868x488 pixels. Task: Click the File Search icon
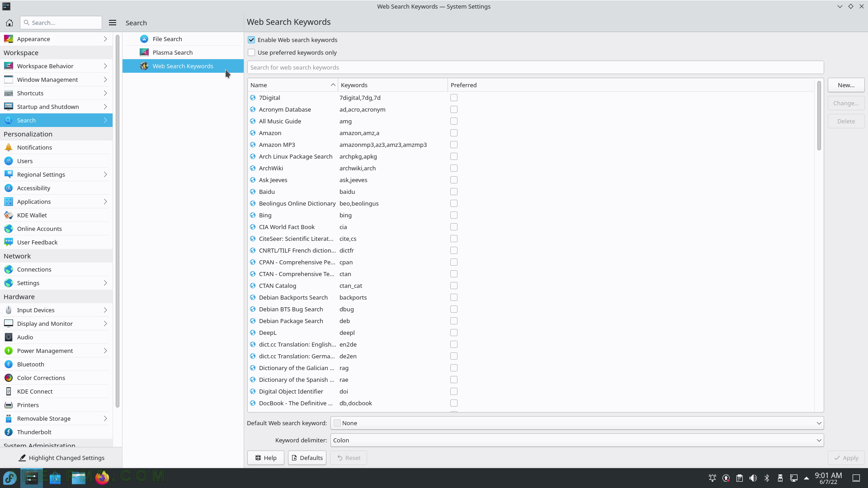click(144, 39)
